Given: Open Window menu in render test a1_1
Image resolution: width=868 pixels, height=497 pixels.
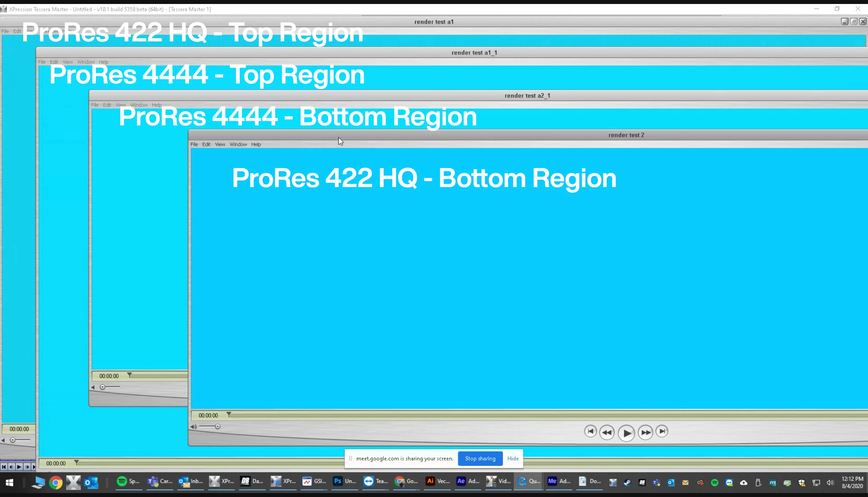Looking at the screenshot, I should 86,62.
